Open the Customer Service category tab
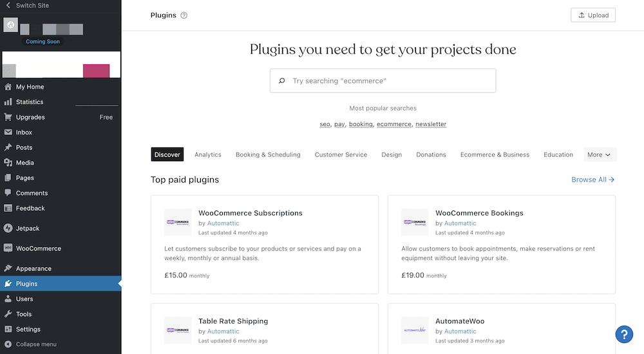 [341, 154]
